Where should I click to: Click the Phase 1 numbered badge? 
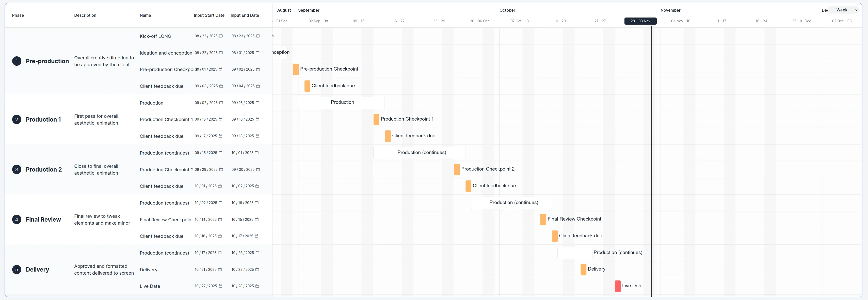point(17,61)
